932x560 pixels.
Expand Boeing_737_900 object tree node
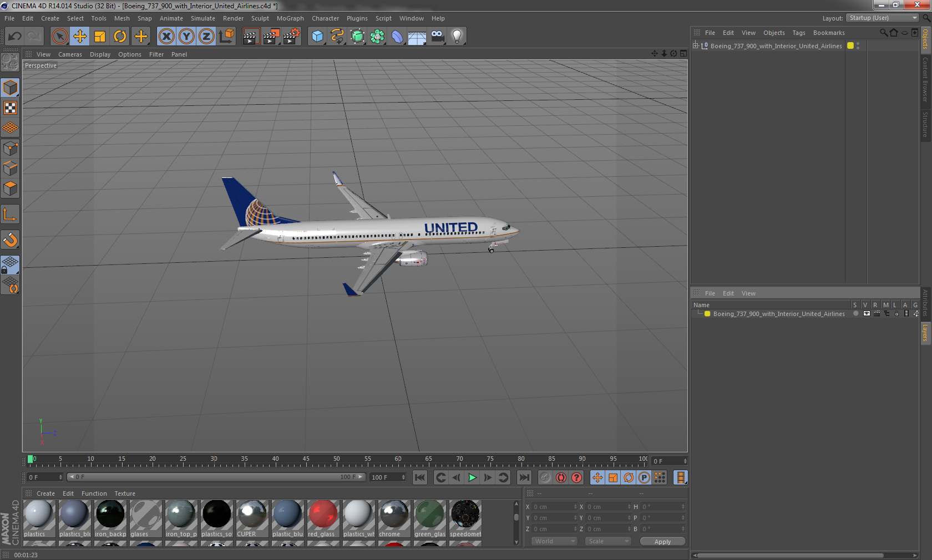(695, 45)
